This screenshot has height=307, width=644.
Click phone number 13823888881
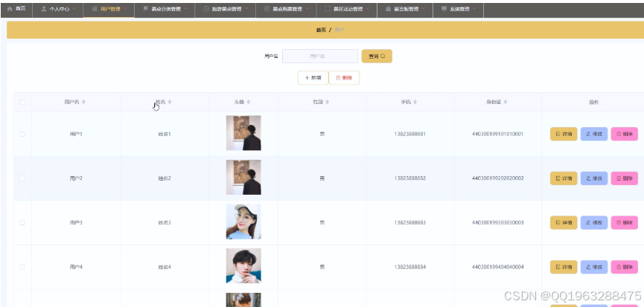click(410, 134)
